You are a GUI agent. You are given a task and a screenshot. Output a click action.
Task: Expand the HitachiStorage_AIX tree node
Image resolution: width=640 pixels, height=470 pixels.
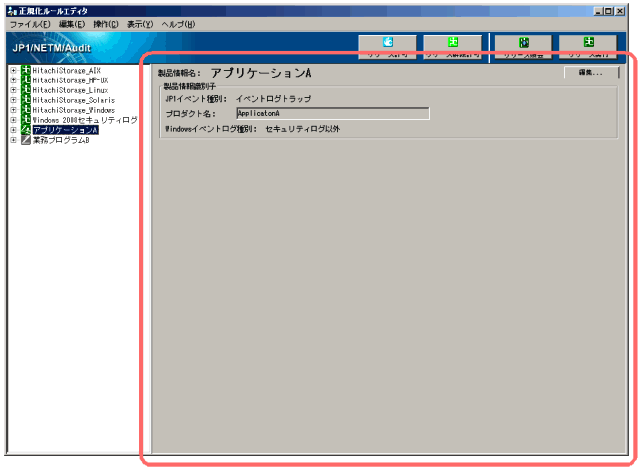click(13, 70)
